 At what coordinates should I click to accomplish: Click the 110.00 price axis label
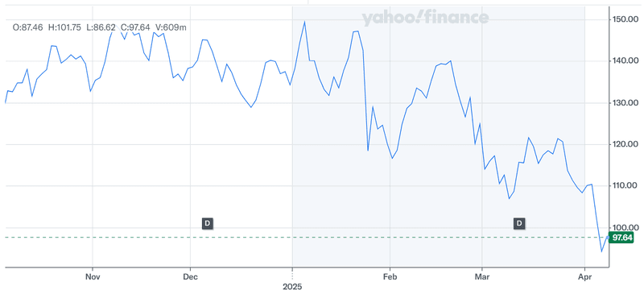point(625,185)
